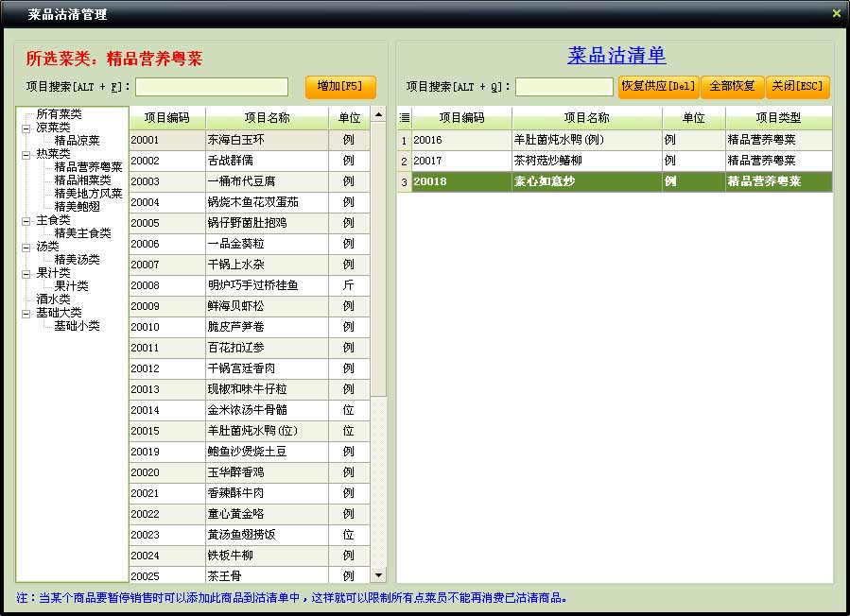The image size is (850, 616).
Task: Click the grid menu icon in the sold-out list header
Action: tap(405, 118)
